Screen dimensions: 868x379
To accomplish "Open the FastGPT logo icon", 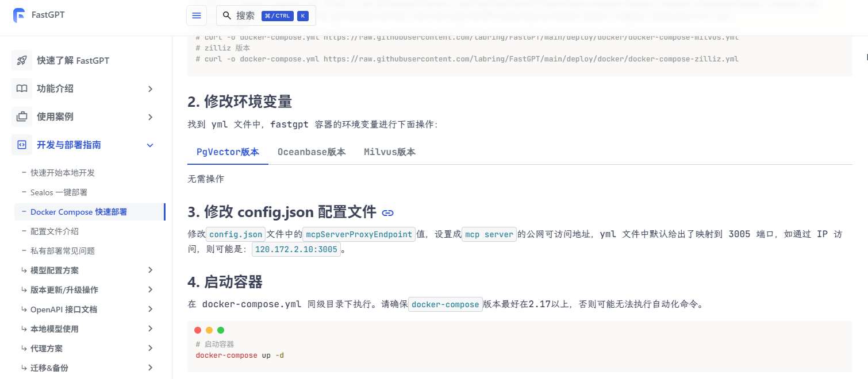I will [x=20, y=16].
